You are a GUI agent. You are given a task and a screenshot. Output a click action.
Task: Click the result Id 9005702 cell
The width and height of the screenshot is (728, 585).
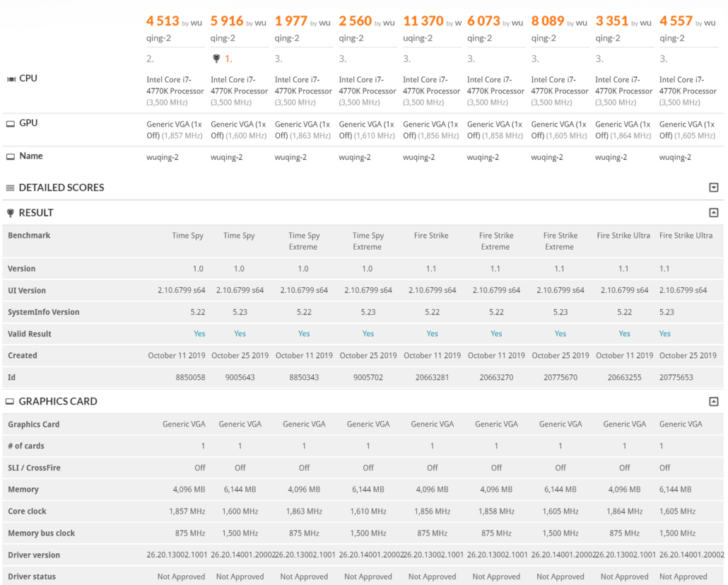tap(368, 377)
